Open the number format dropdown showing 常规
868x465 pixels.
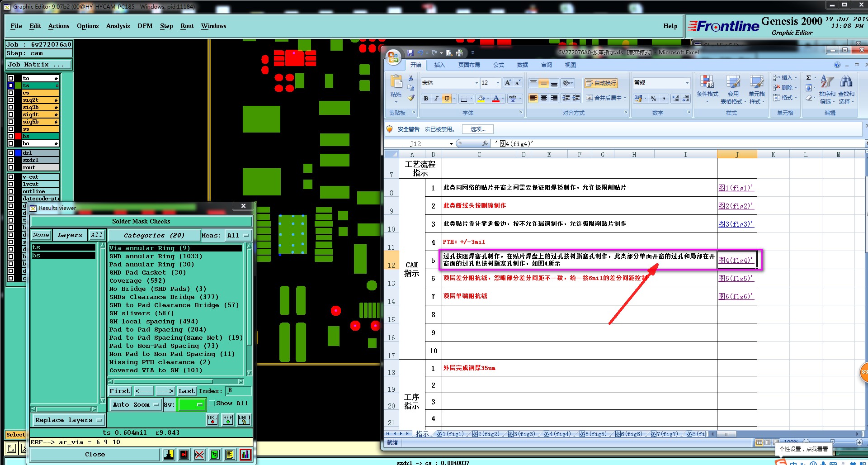pos(687,83)
